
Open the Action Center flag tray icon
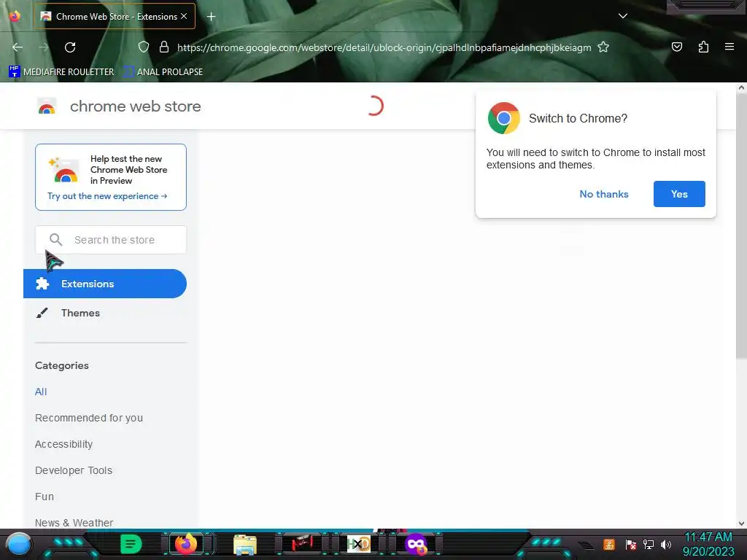coord(630,544)
